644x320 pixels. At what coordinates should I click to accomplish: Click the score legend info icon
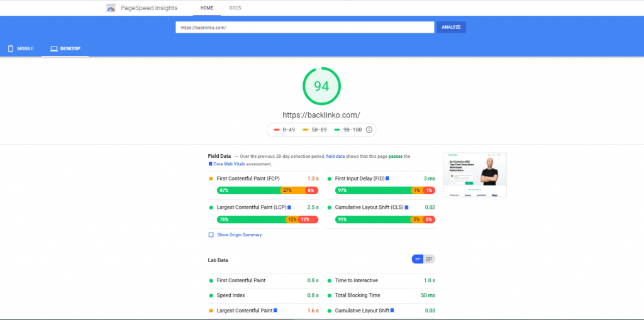pos(369,130)
